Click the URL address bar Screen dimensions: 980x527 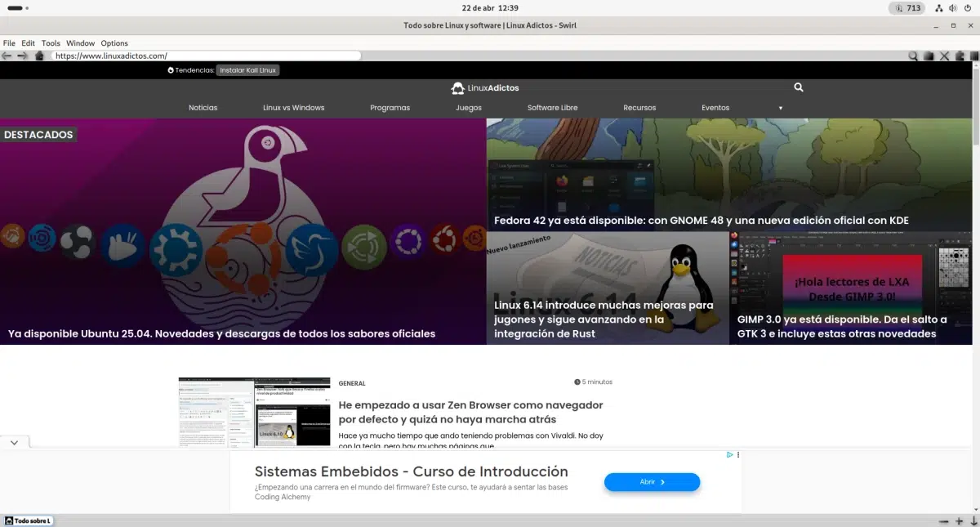(206, 56)
